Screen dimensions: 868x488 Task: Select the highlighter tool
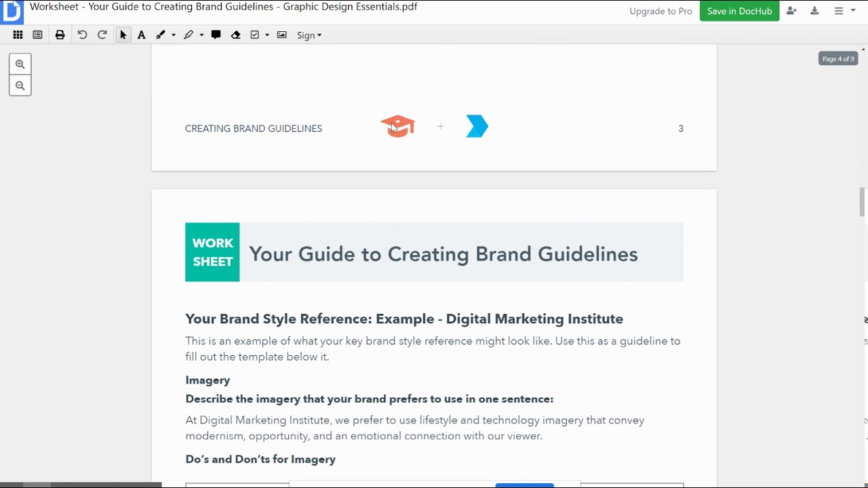189,35
